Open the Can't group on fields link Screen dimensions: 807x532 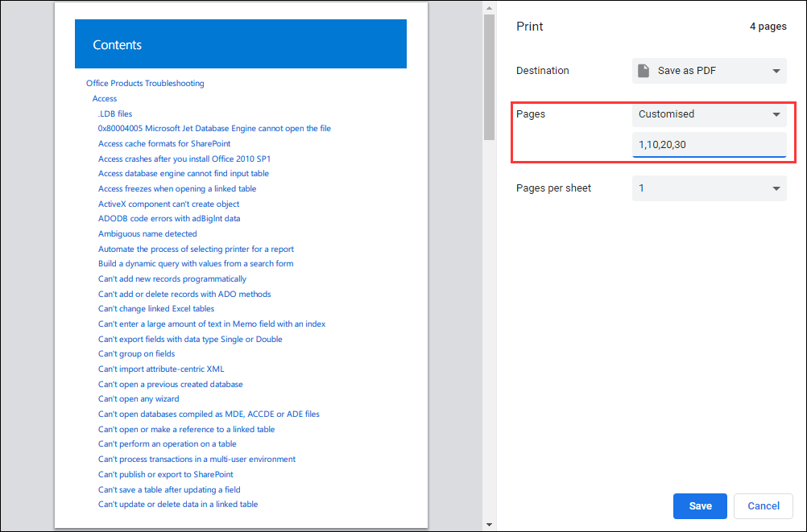pos(136,353)
